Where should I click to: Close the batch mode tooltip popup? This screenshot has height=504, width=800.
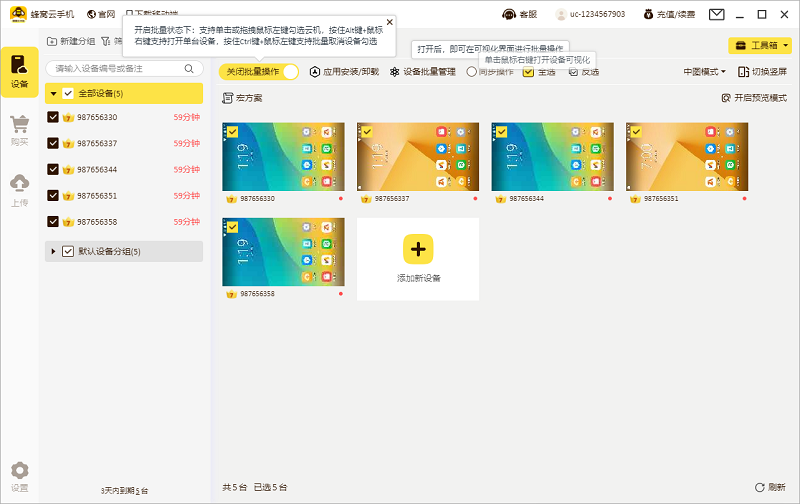389,22
